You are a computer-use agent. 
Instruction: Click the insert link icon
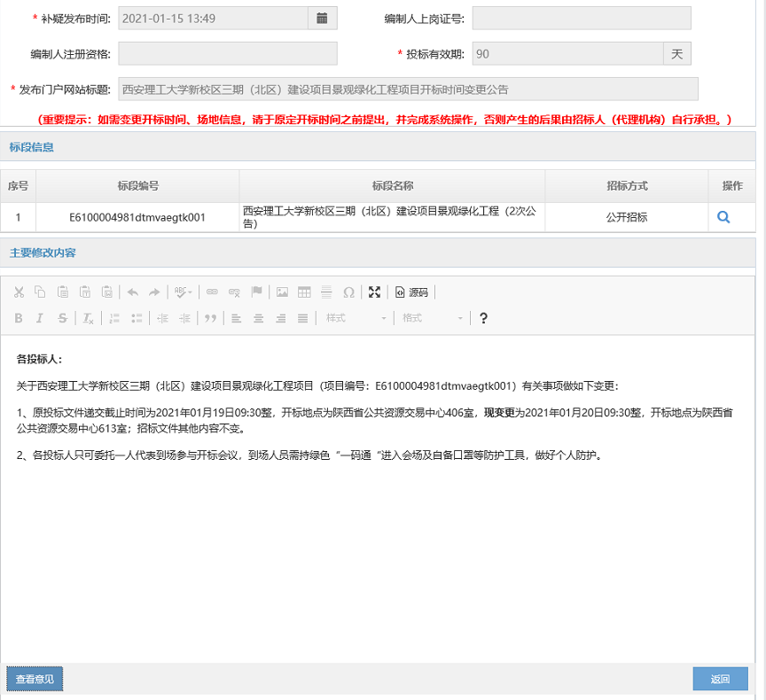click(x=212, y=292)
